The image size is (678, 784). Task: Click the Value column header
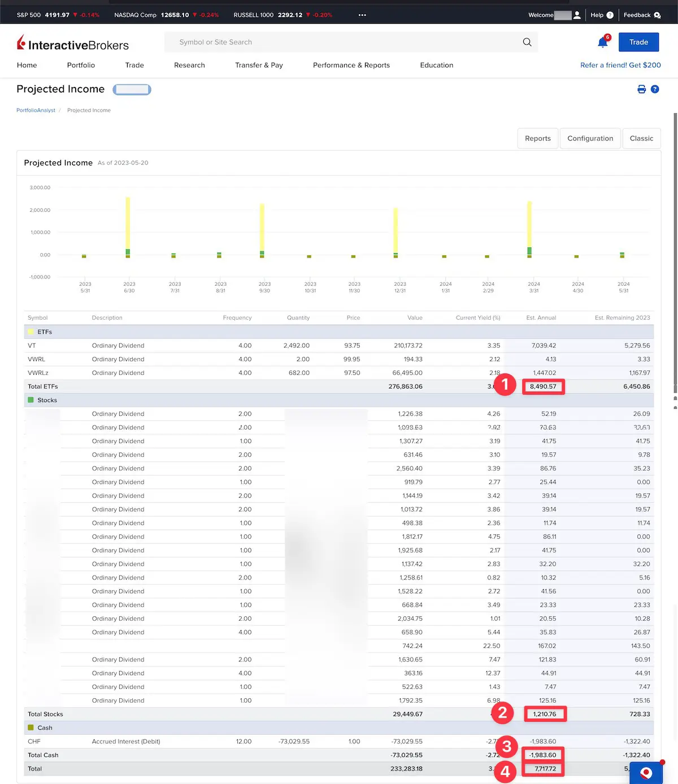[x=415, y=318]
